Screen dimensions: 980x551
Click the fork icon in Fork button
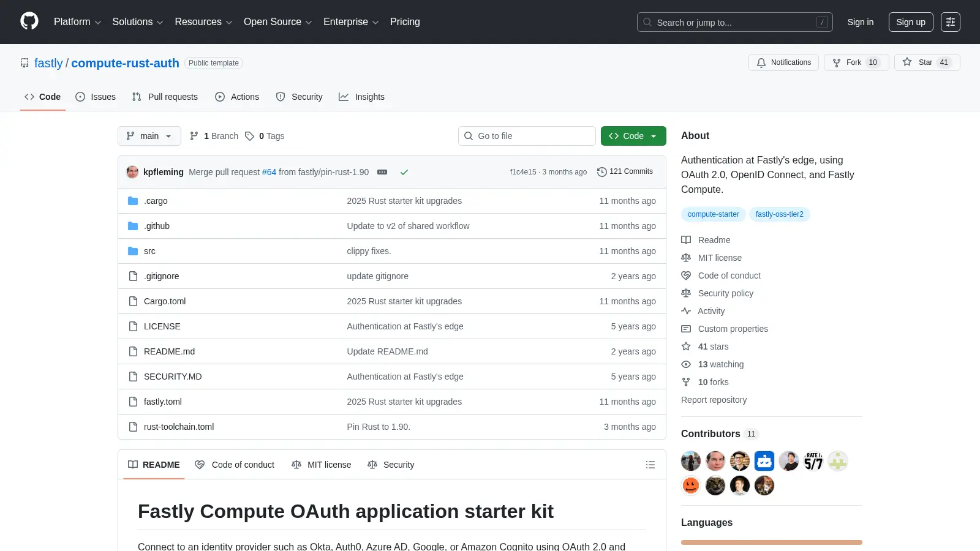(x=837, y=62)
